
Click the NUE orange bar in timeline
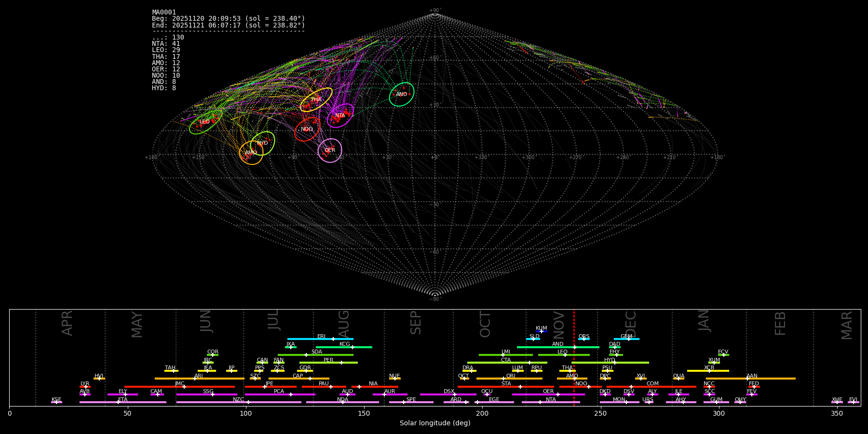[x=395, y=379]
